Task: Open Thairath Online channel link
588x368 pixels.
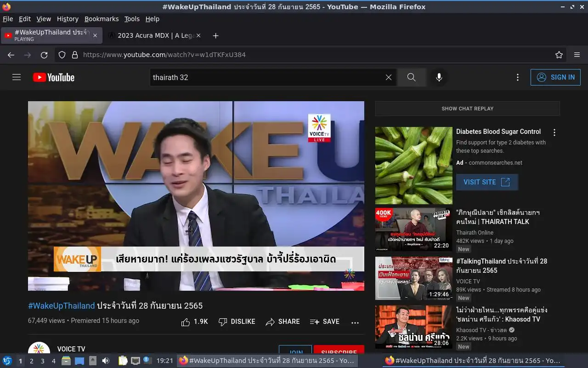Action: (475, 233)
